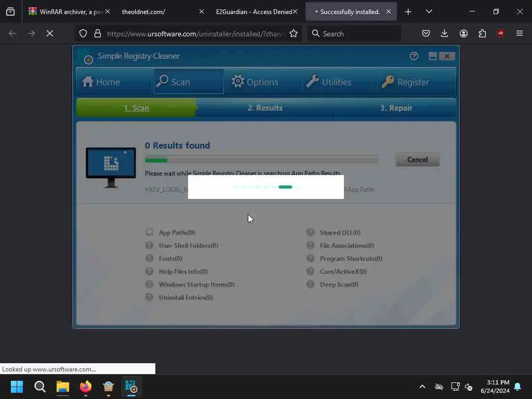
Task: Click the ursoftware.com URL address bar
Action: 195,34
